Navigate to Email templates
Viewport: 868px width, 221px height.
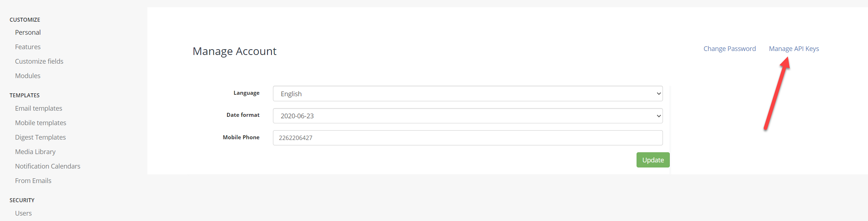38,108
